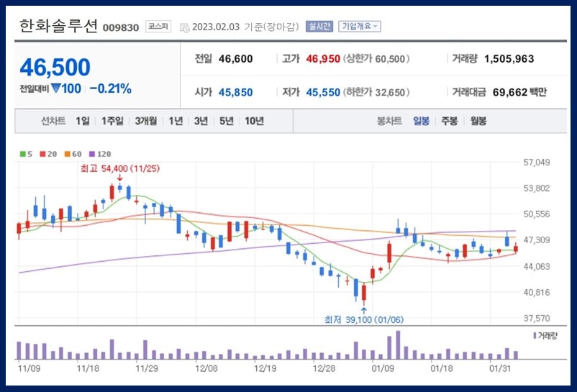Click the 11/09 date axis label
Screen dimensions: 577x392
[x=29, y=368]
